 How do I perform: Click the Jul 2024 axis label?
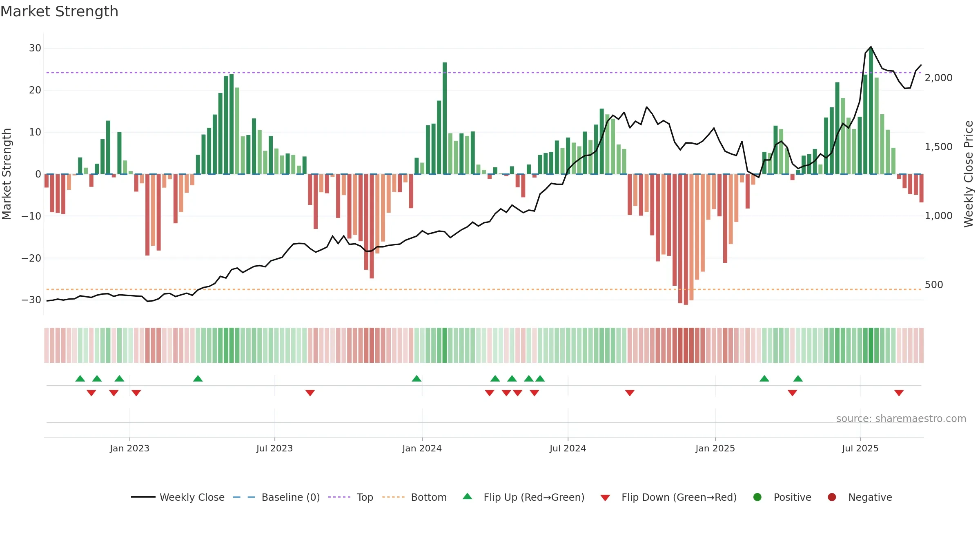click(568, 449)
